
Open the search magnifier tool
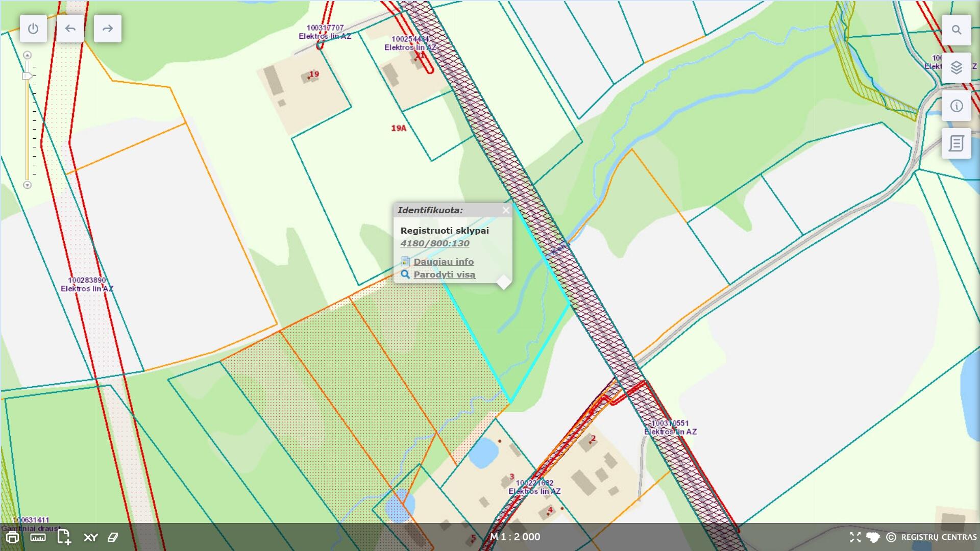pyautogui.click(x=956, y=30)
